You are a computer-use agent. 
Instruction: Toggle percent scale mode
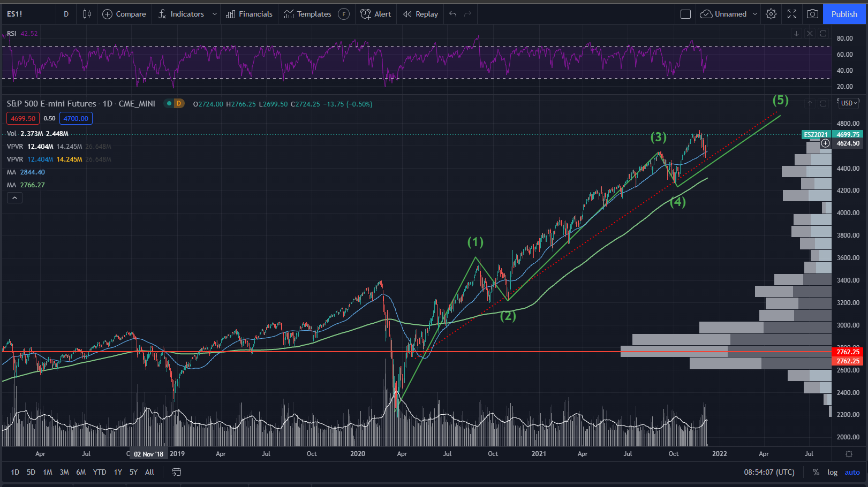[x=816, y=472]
